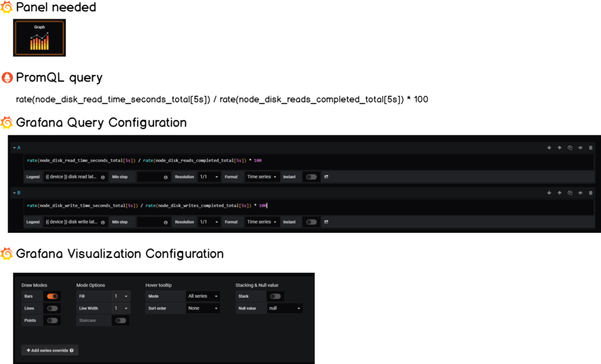Viewport: 601px width, 364px height.
Task: Open the Fill value dropdown
Action: click(x=121, y=296)
